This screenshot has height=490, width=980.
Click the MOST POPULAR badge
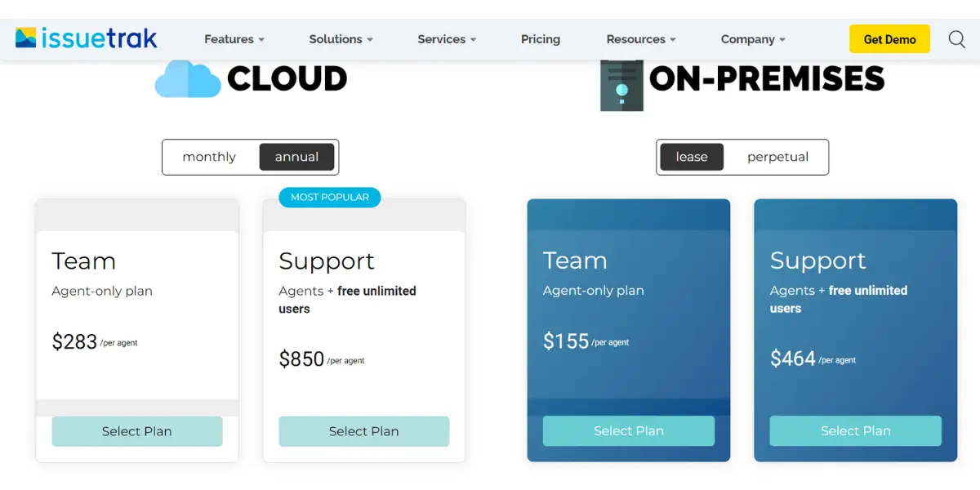(x=330, y=197)
